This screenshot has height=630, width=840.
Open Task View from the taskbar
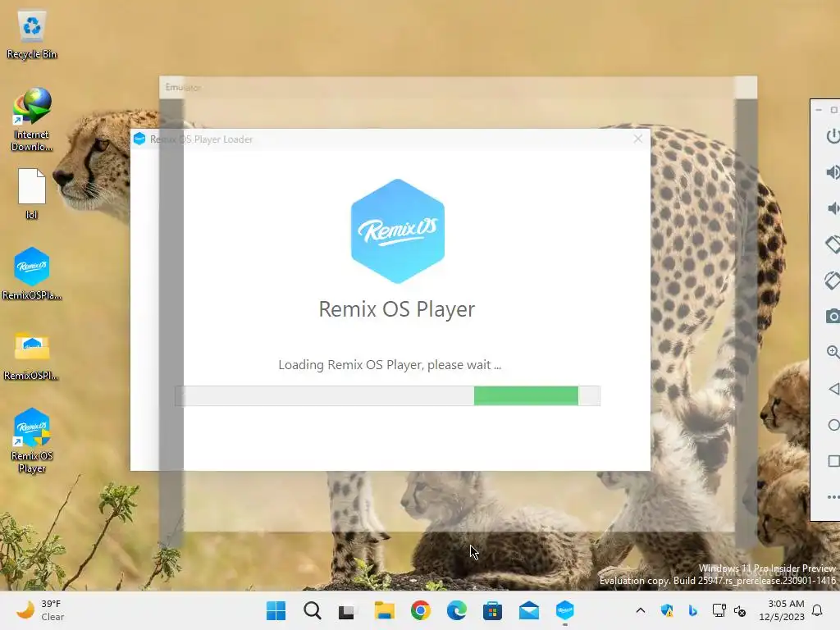(348, 610)
